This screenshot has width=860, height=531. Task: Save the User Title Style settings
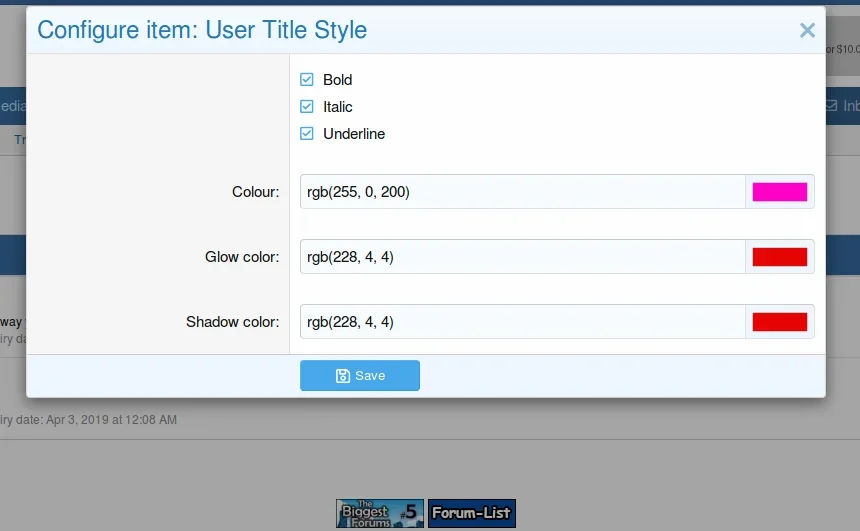point(360,375)
